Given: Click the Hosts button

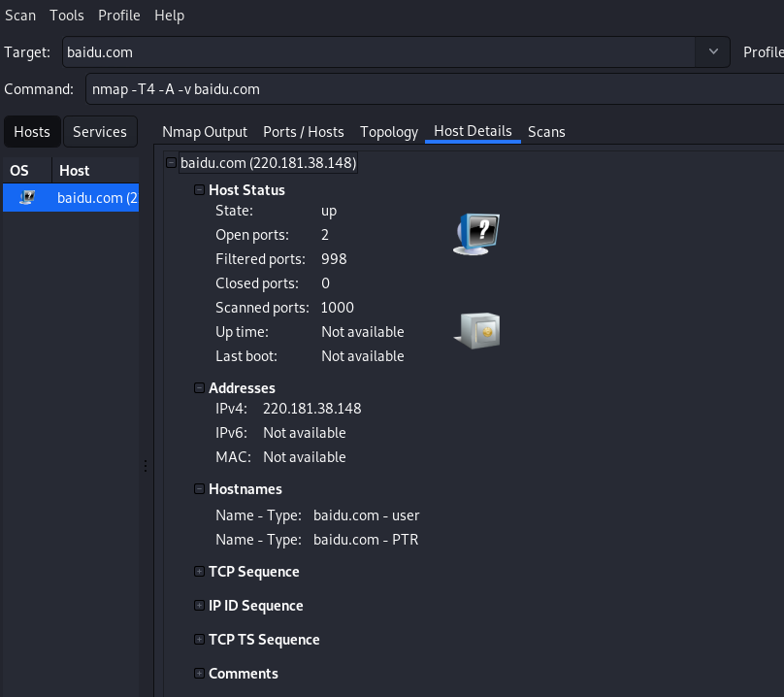Looking at the screenshot, I should click(x=32, y=132).
